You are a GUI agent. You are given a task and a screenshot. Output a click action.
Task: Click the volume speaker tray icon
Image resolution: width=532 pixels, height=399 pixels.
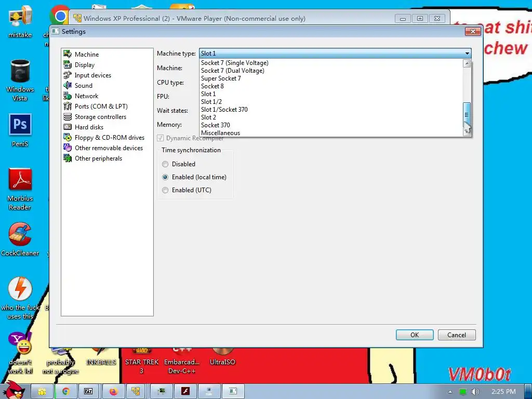click(x=475, y=392)
